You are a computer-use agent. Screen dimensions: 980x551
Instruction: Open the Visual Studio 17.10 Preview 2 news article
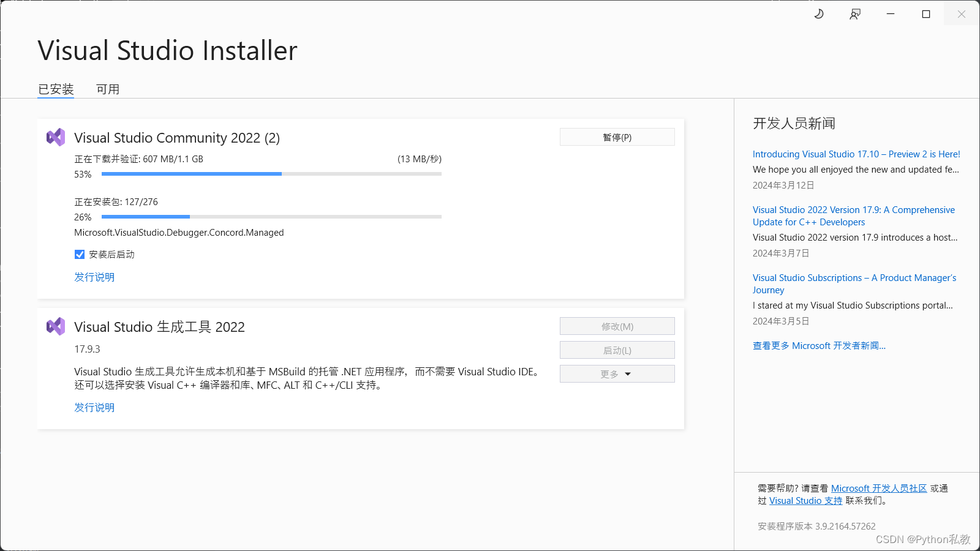click(x=856, y=154)
